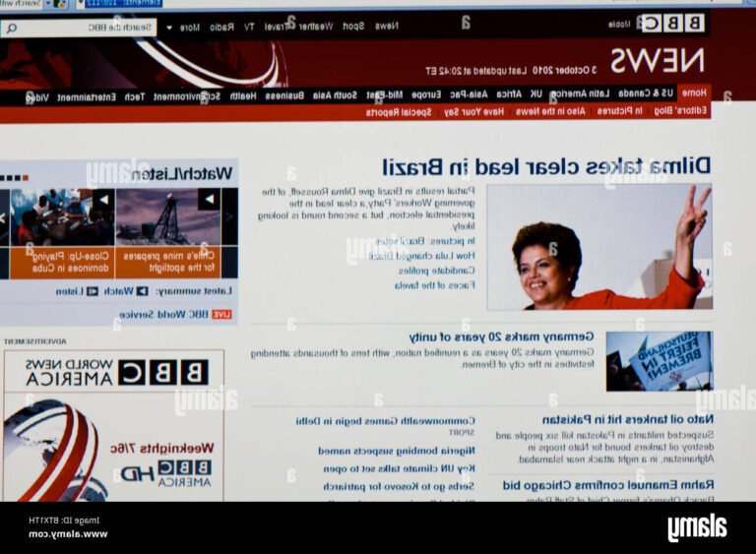The image size is (756, 554).
Task: Play the Close-Up dominoes in Cuba video
Action: (x=62, y=216)
